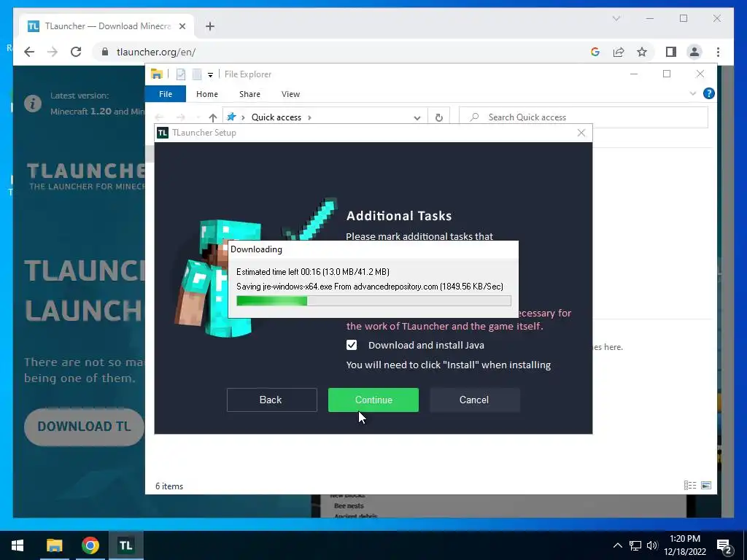
Task: Switch Explorer to details view icon
Action: 689,485
